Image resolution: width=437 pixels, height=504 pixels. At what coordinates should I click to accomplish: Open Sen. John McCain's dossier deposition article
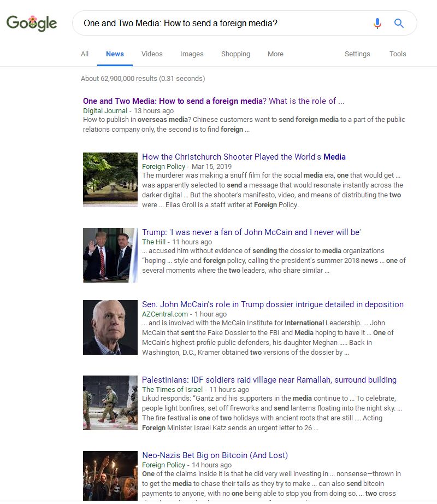273,304
